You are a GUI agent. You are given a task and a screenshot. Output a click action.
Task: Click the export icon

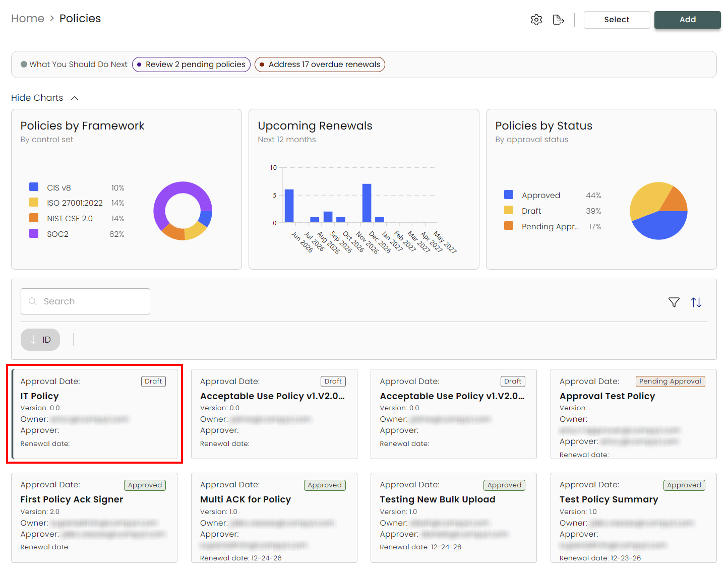pos(558,20)
